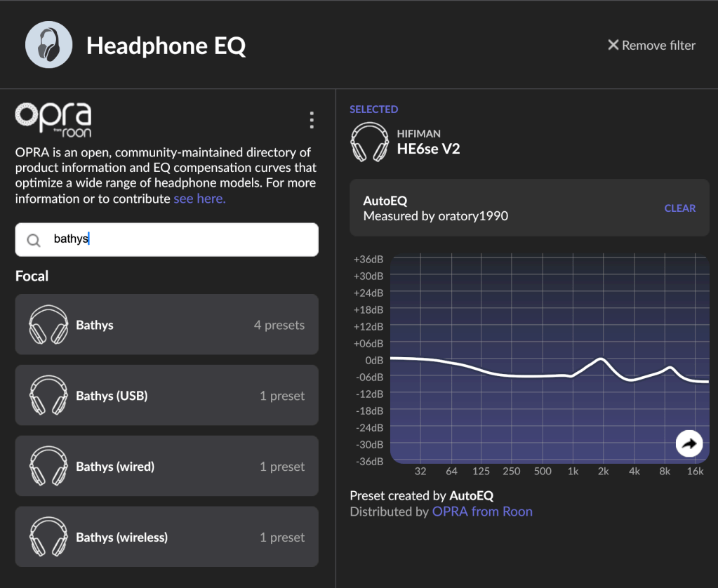Click the Headphone EQ header icon
The image size is (718, 588).
click(49, 45)
